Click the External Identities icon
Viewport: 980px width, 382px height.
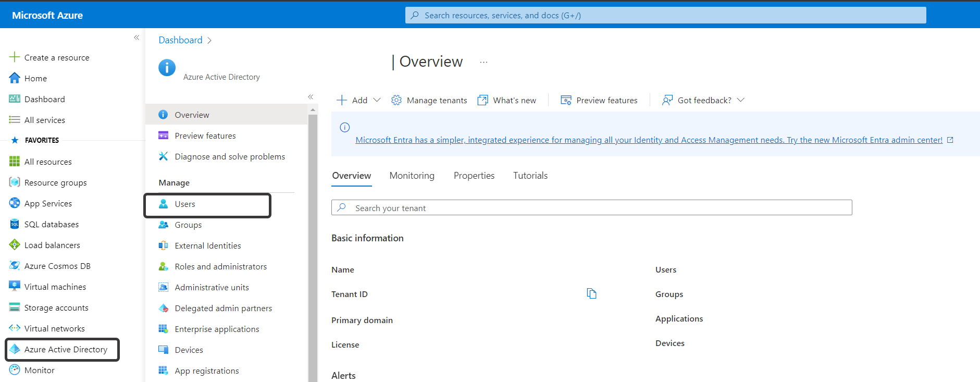tap(163, 245)
